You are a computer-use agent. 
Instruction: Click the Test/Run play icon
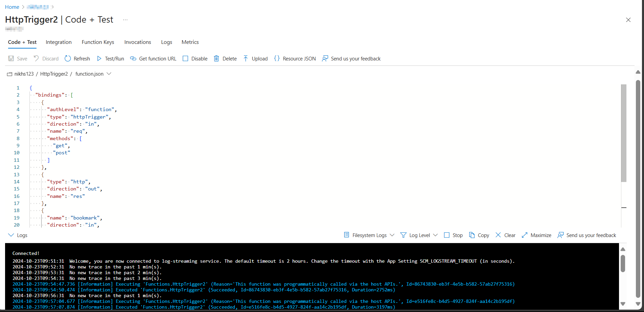[99, 58]
